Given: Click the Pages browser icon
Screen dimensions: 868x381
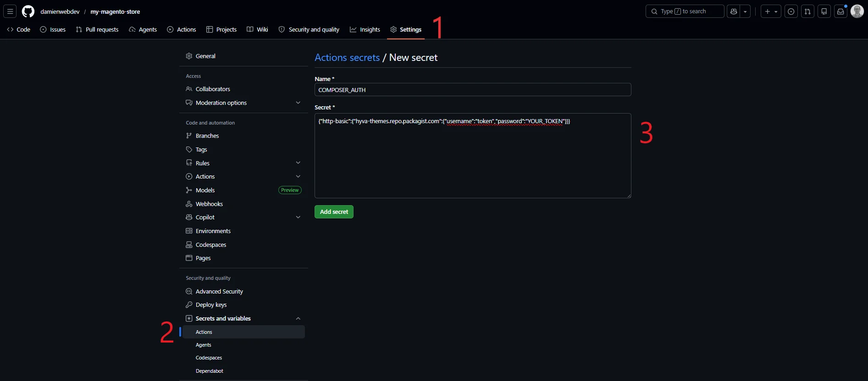Looking at the screenshot, I should click(x=189, y=258).
